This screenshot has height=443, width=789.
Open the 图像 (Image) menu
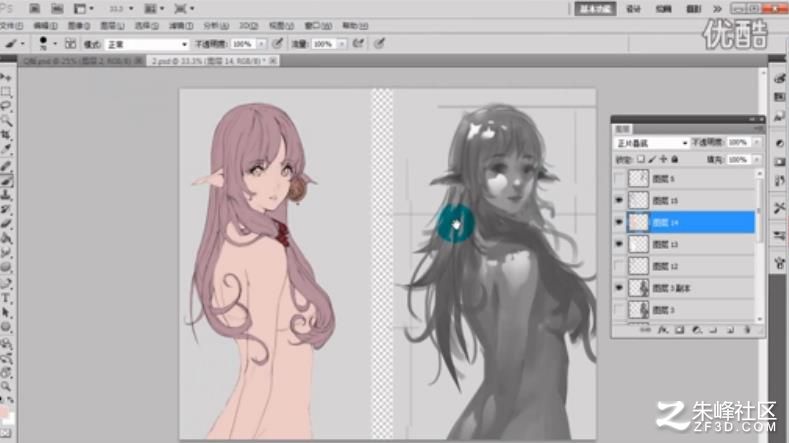coord(78,25)
